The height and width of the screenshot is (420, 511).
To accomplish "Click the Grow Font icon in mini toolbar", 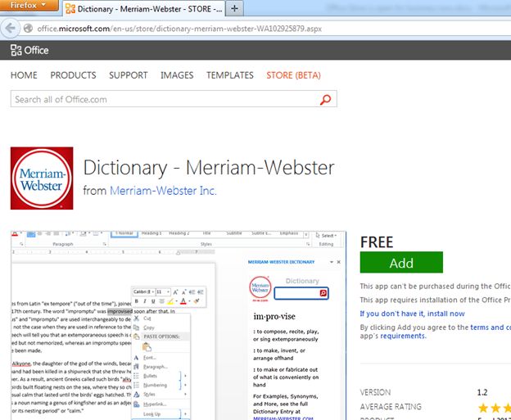I will (x=175, y=292).
